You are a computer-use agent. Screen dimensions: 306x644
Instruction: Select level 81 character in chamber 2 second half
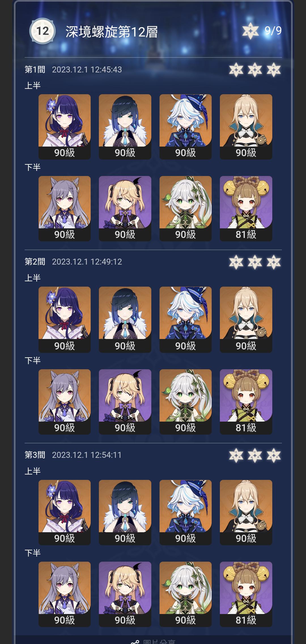[246, 402]
